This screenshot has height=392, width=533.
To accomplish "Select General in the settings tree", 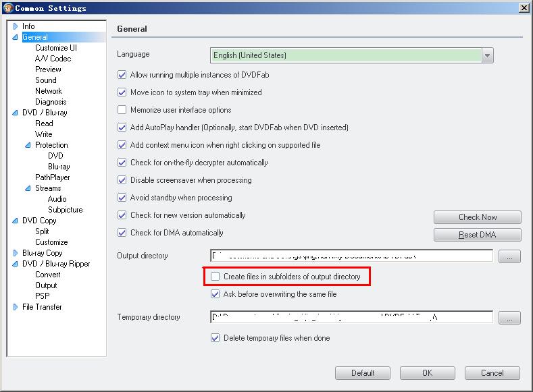I will pyautogui.click(x=35, y=37).
